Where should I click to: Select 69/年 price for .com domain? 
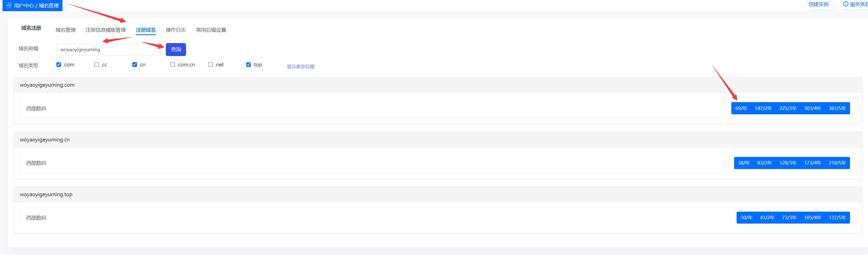point(741,108)
